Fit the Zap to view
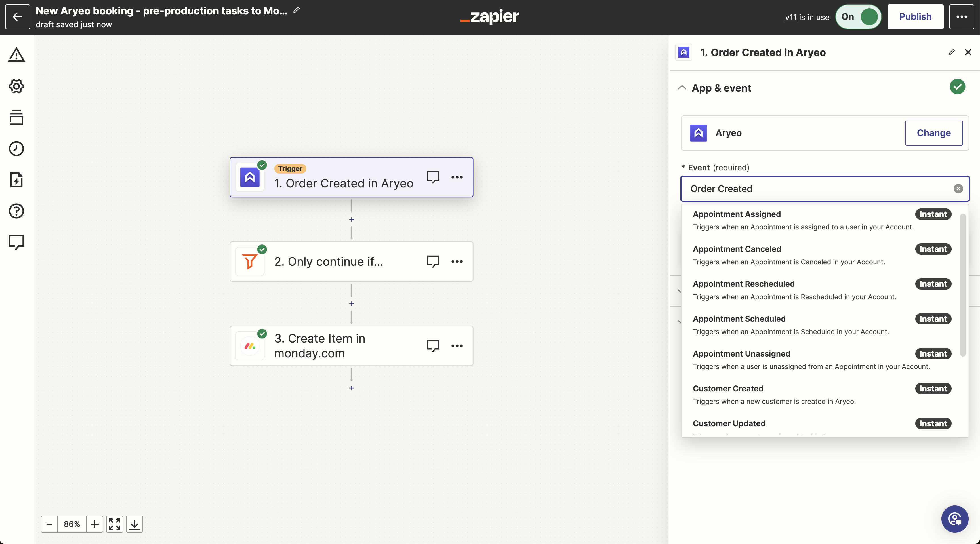Screen dimensions: 980x544 pyautogui.click(x=115, y=524)
